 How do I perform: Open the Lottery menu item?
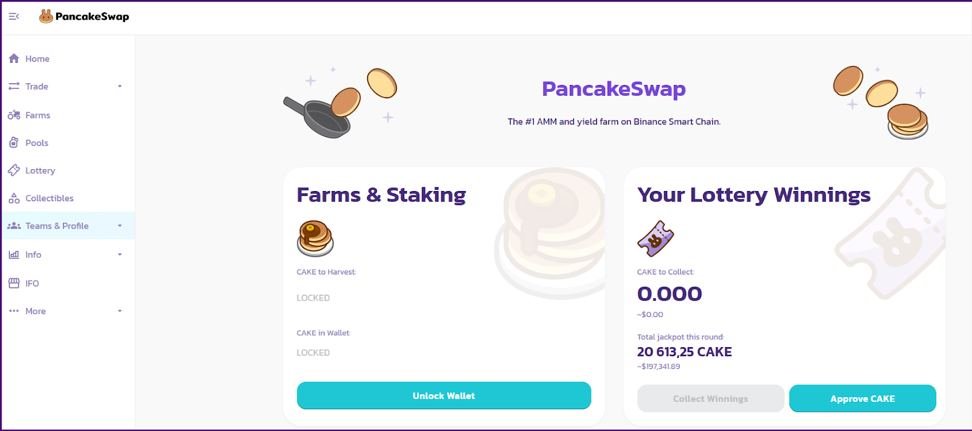(x=40, y=171)
